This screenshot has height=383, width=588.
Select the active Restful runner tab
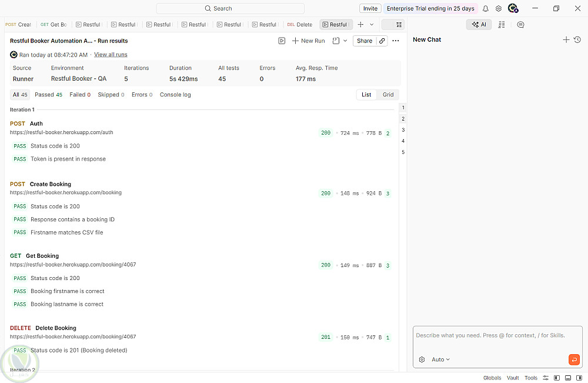click(336, 24)
